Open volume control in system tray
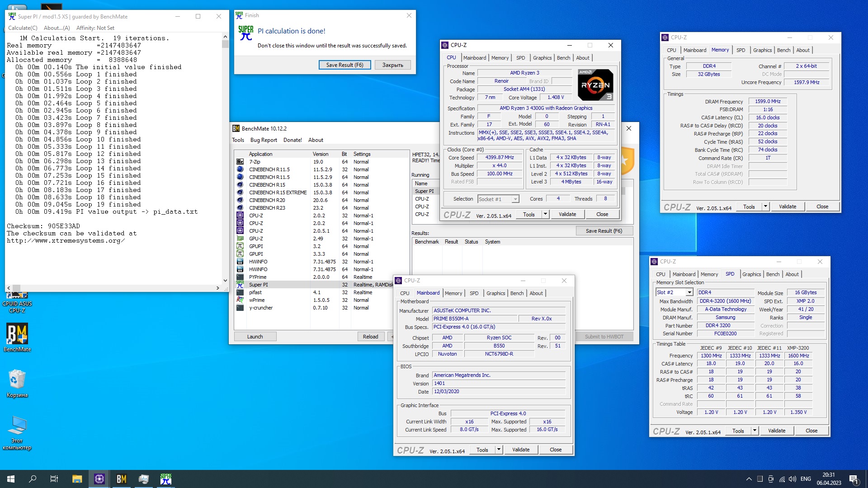868x488 pixels. 793,479
